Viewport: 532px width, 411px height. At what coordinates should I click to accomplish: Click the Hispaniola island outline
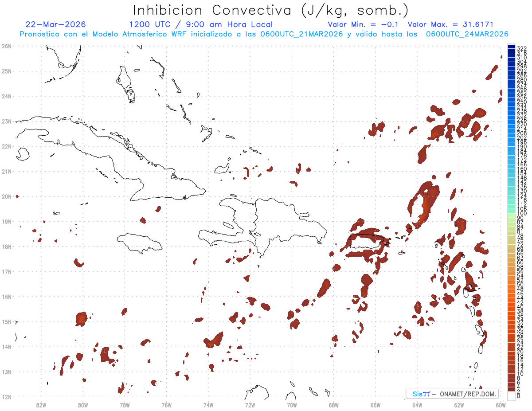[x=270, y=226]
